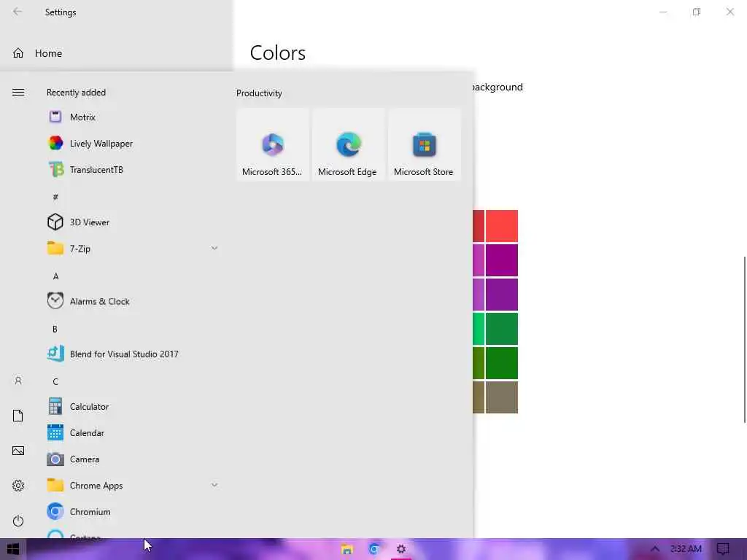747x560 pixels.
Task: Click the Power button in Start
Action: point(18,521)
